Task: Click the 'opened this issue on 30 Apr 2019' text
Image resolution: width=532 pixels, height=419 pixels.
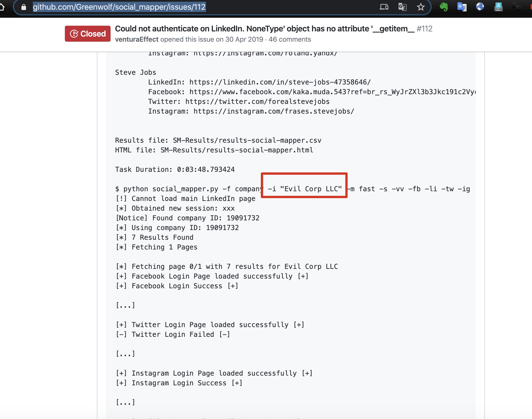Action: (212, 39)
